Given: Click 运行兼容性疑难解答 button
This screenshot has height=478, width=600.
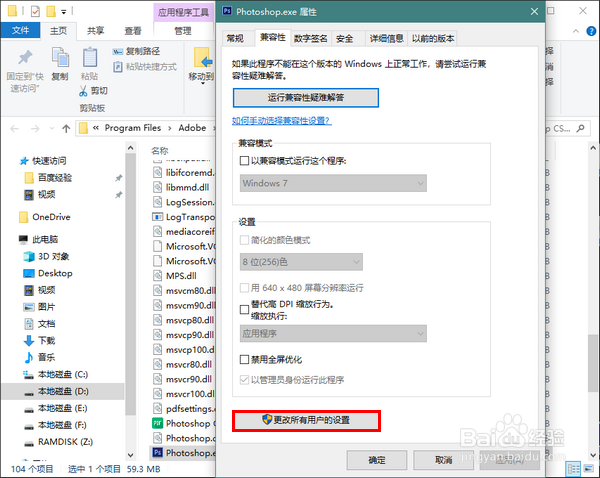Looking at the screenshot, I should click(306, 98).
